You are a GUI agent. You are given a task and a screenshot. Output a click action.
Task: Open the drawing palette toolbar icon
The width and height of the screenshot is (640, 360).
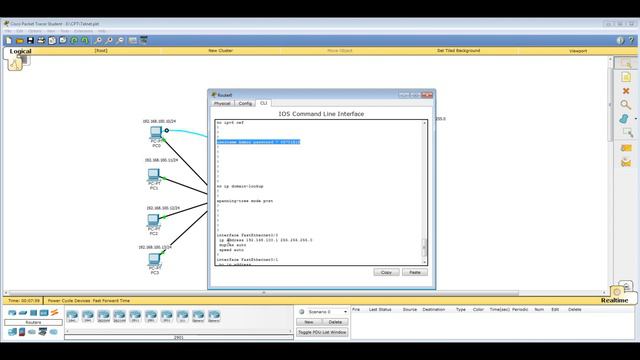[x=133, y=40]
